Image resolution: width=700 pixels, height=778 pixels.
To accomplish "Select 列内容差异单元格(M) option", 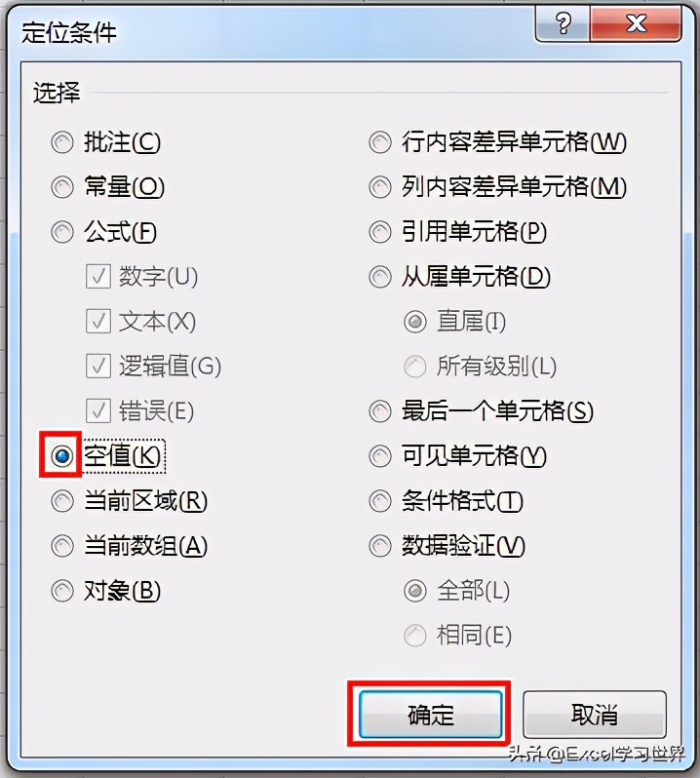I will (380, 187).
